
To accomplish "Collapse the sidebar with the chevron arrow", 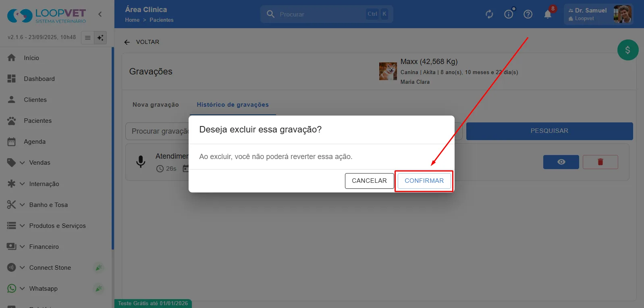I will coord(100,14).
